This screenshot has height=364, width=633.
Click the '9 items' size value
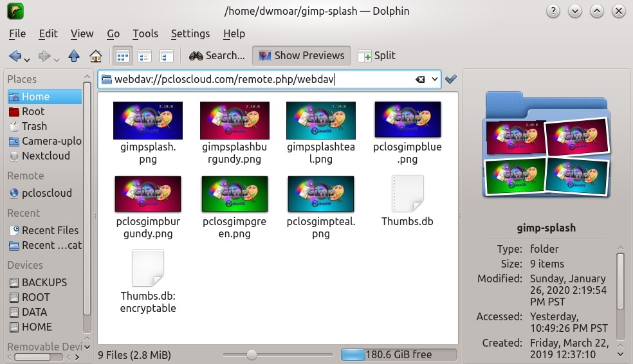click(547, 264)
